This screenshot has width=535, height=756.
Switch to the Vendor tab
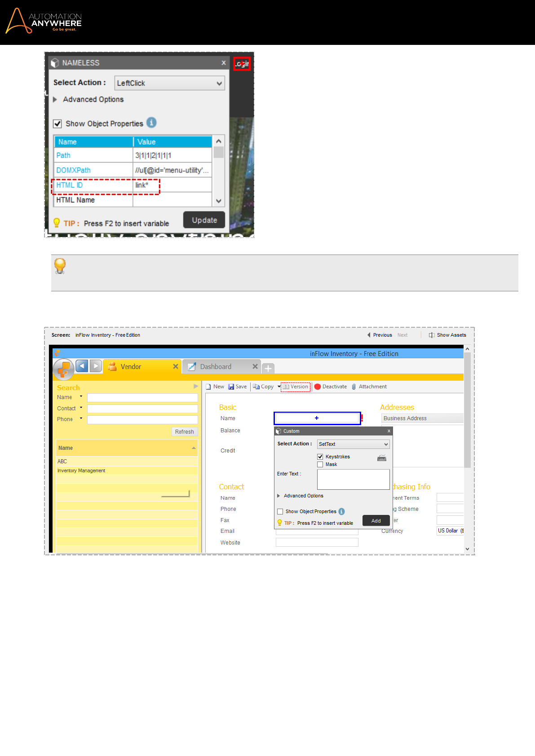(x=142, y=366)
